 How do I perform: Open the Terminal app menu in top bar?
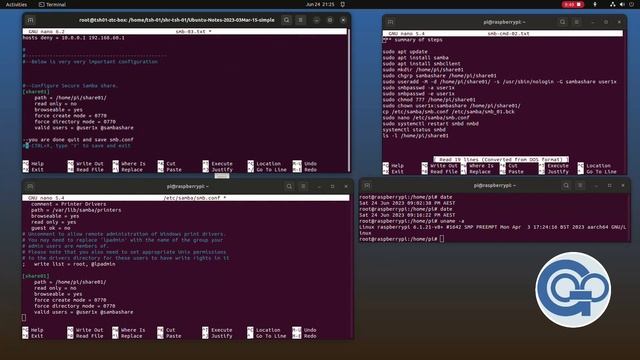tap(52, 4)
